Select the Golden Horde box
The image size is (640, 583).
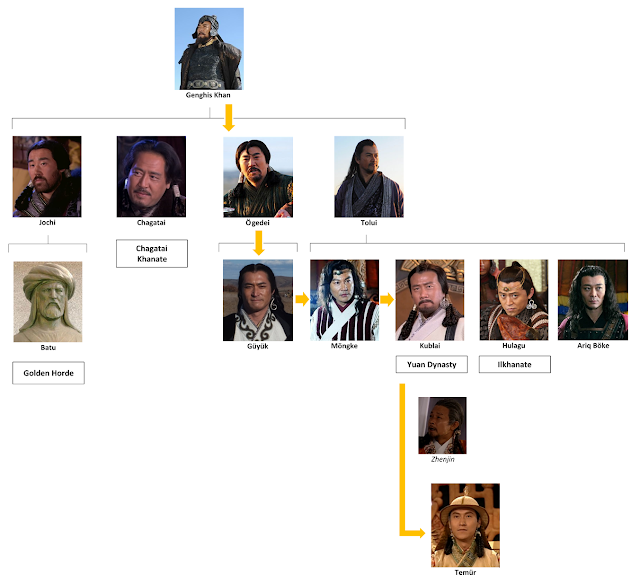(x=49, y=373)
